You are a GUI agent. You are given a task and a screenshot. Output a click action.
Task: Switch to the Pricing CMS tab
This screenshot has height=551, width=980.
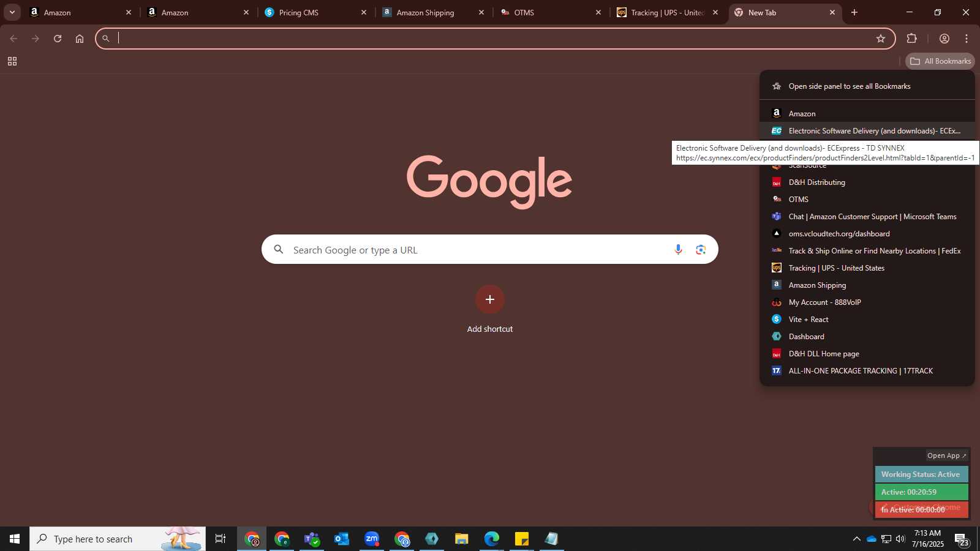317,12
